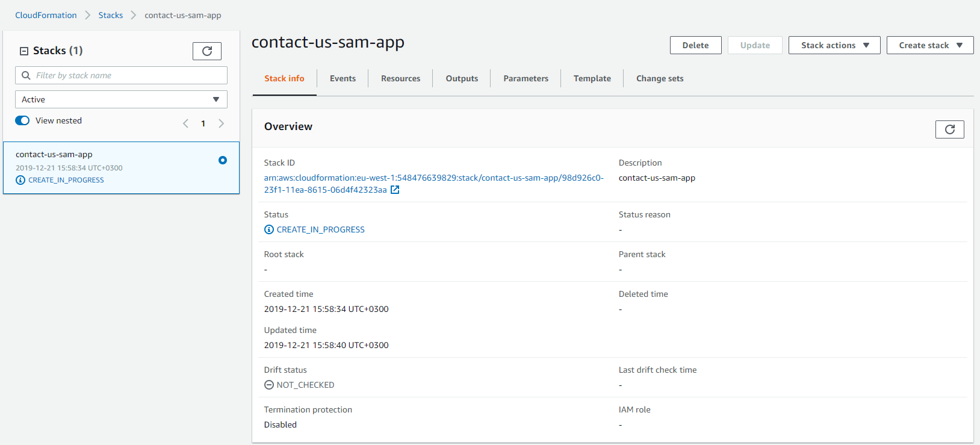Open the Active status filter dropdown
Screen dimensions: 980x445
(121, 99)
